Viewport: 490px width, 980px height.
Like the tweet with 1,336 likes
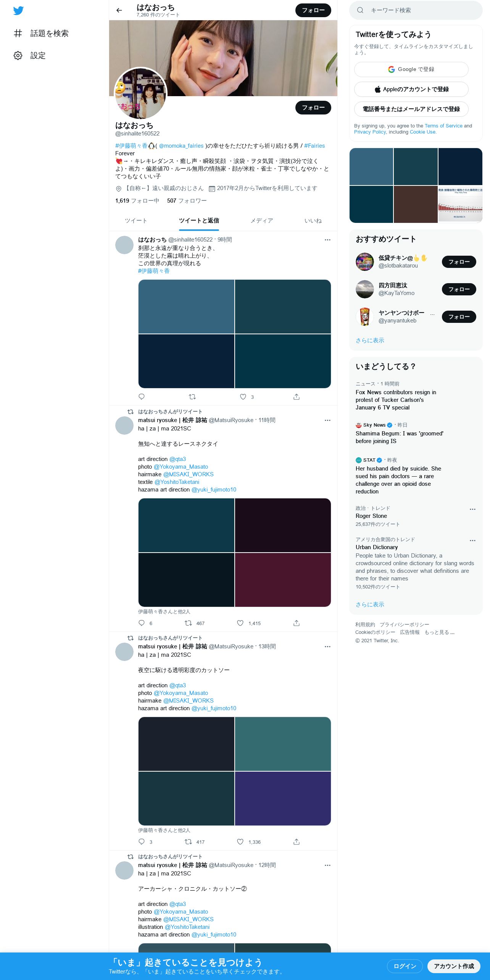240,842
